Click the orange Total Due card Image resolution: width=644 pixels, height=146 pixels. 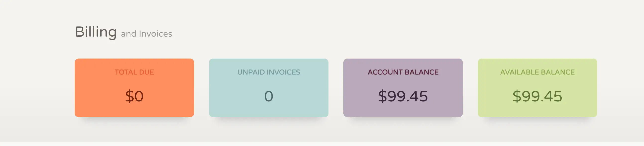pyautogui.click(x=134, y=88)
